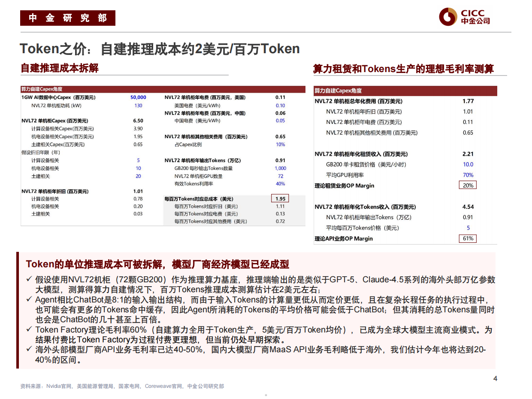Click the heading '算力租赁和Tokens生产的理想毛利率测算'
Screen dimensions: 532x399
tap(403, 69)
